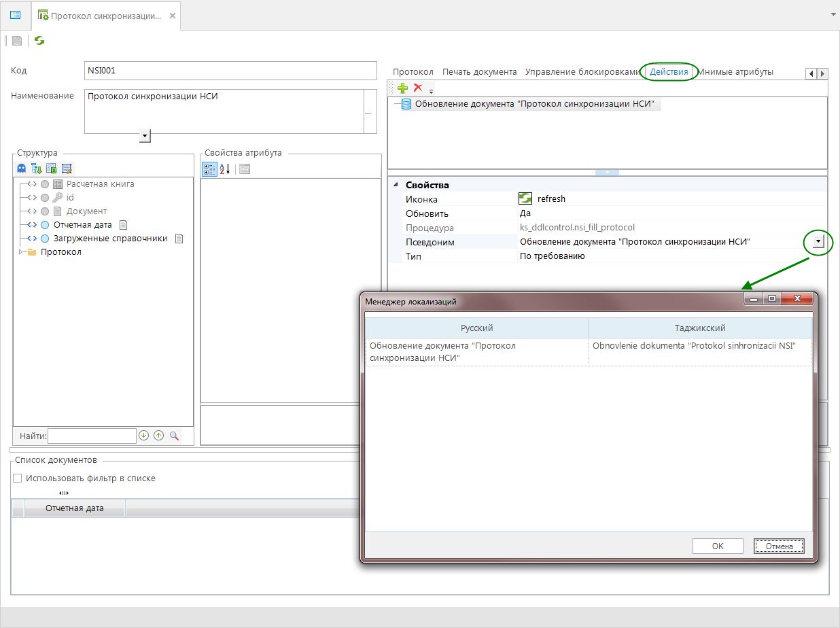Click the green refresh icon in the top toolbar

pyautogui.click(x=39, y=41)
